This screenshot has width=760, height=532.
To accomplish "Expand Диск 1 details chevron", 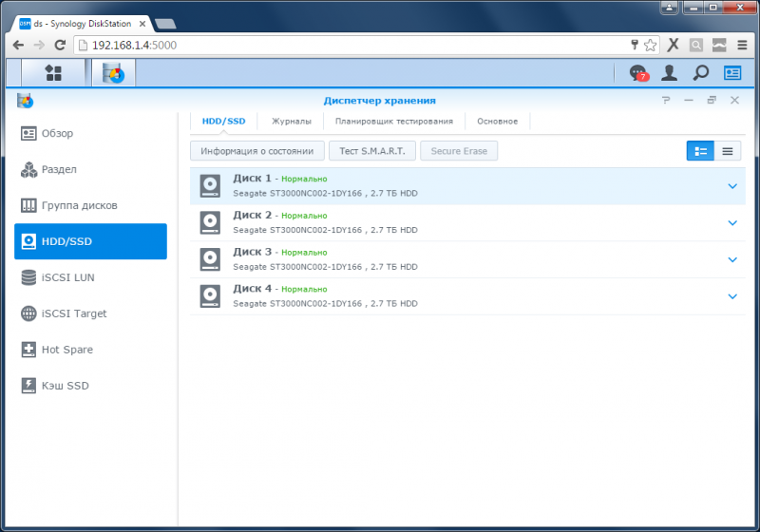I will click(732, 186).
